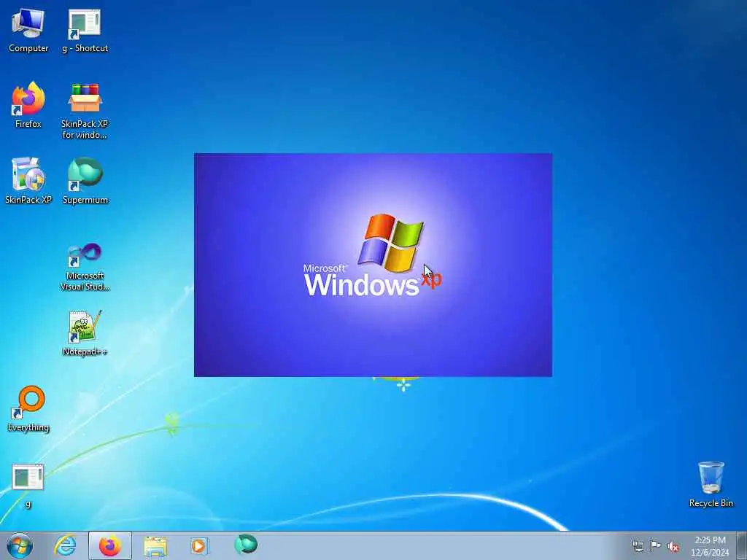Select the Everything search shortcut
The height and width of the screenshot is (560, 747).
(x=28, y=408)
